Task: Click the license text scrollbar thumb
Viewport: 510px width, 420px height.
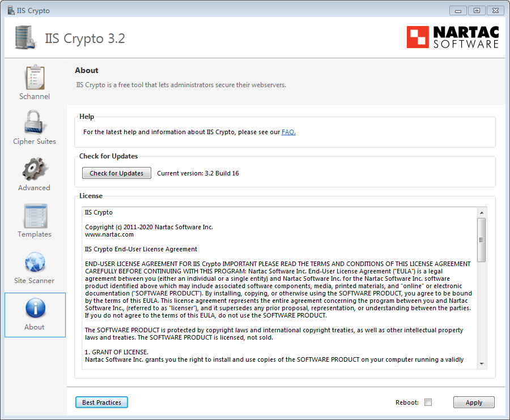Action: 481,239
